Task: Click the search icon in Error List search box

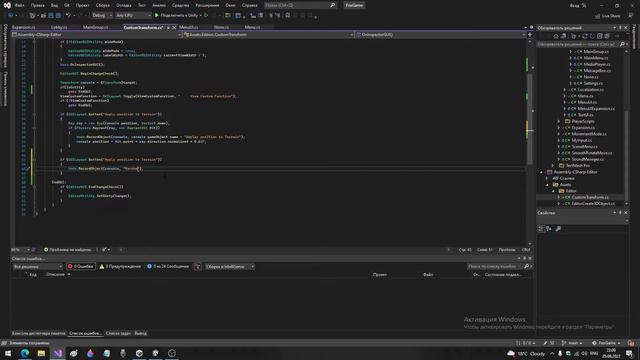Action: (526, 267)
